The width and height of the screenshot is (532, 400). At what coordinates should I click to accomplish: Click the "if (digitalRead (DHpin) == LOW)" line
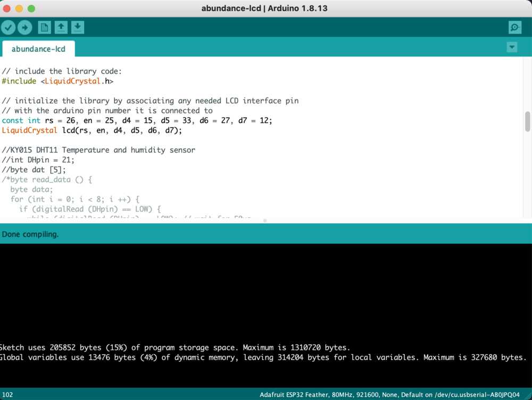pos(90,209)
